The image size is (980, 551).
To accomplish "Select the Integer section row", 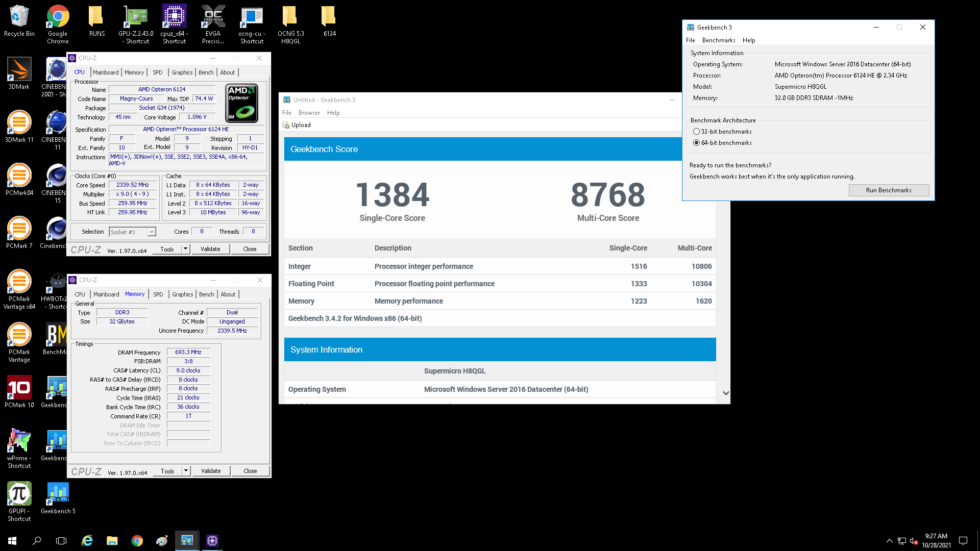I will (x=500, y=266).
